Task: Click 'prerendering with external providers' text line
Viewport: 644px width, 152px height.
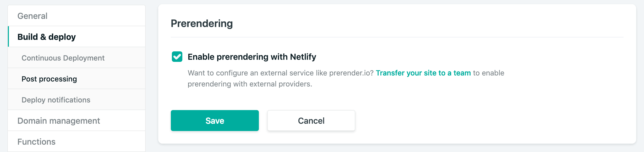Action: coord(250,84)
